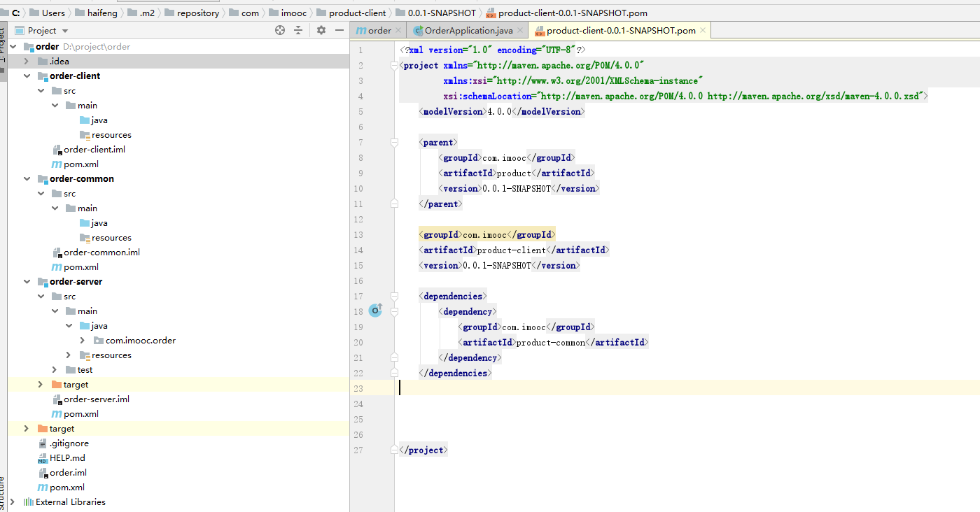This screenshot has height=512, width=980.
Task: Expand the test folder in order-server
Action: (55, 370)
